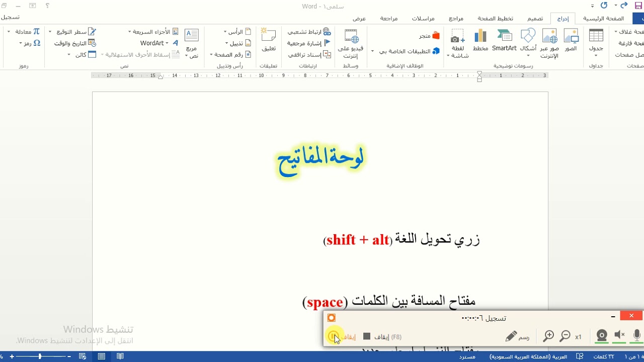Open تخطيط الصفحة page layout tab

pos(496,18)
